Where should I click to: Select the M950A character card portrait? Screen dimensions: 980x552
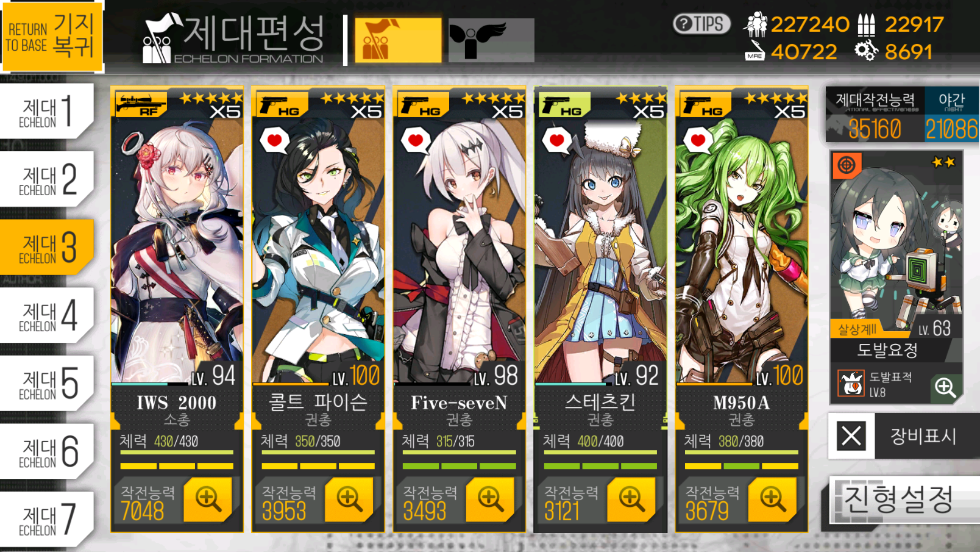pyautogui.click(x=742, y=250)
